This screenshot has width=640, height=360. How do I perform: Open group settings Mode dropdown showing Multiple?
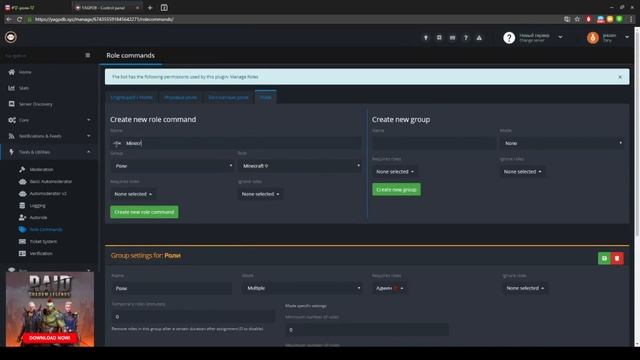[302, 288]
